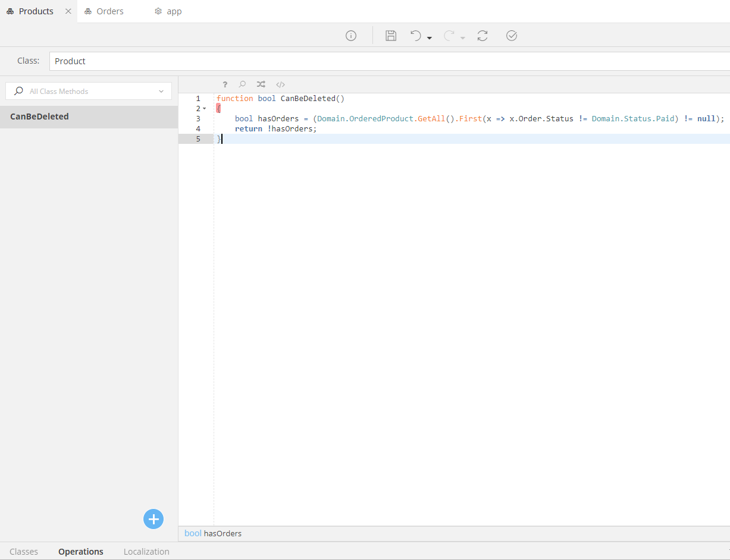This screenshot has height=560, width=730.
Task: Open editor help question mark icon
Action: (225, 84)
